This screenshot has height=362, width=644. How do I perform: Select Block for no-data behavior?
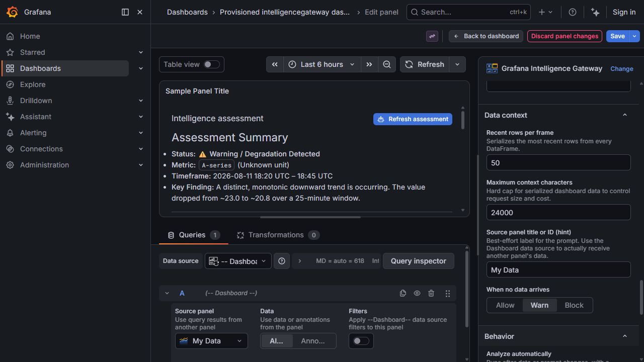click(574, 305)
